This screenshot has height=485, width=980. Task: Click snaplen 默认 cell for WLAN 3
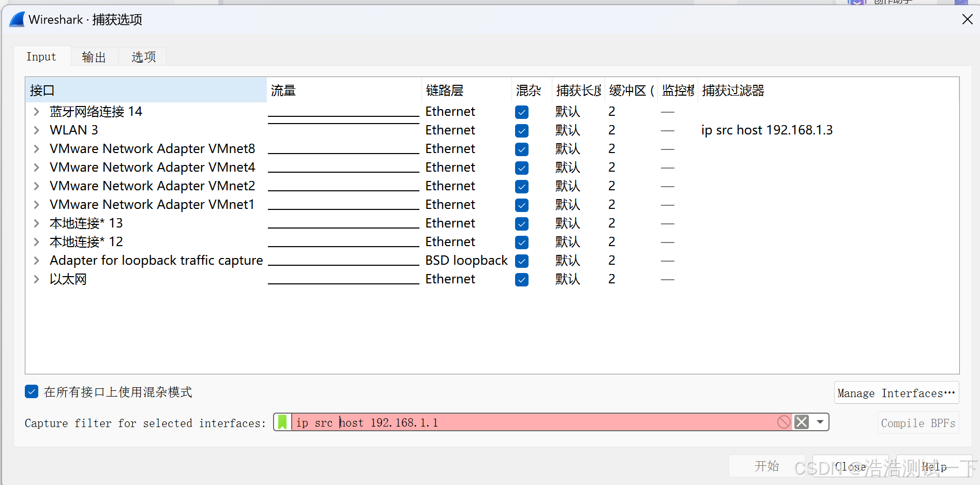pos(568,130)
